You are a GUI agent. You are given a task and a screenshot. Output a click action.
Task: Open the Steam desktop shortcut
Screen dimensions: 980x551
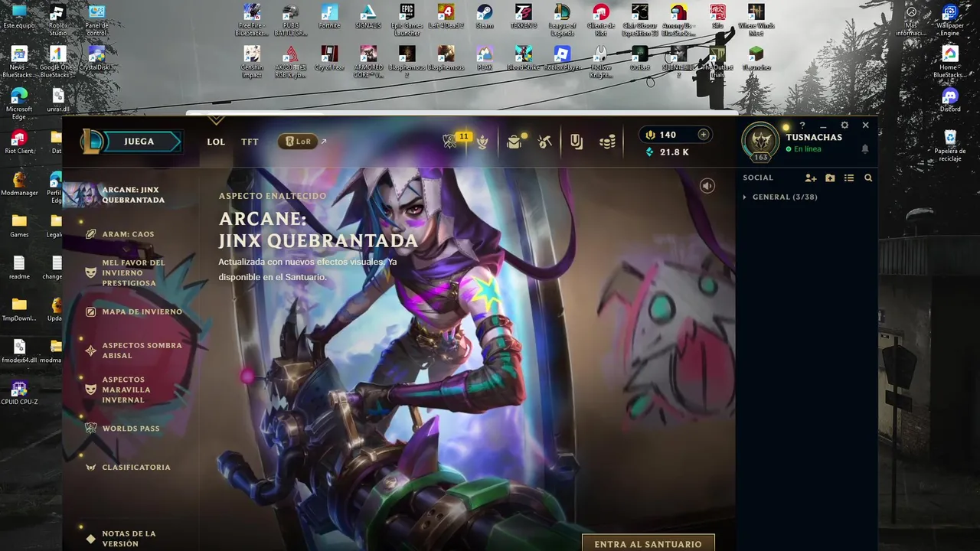pos(485,18)
